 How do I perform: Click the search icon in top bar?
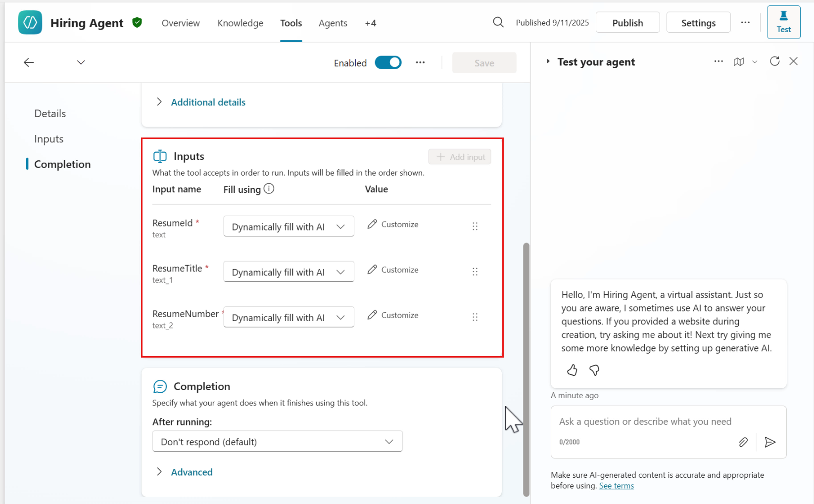click(x=498, y=22)
